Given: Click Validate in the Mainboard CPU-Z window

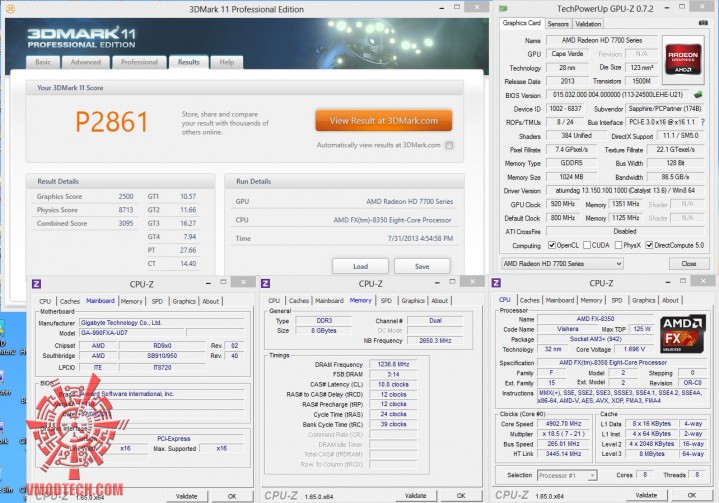Looking at the screenshot, I should coord(187,496).
